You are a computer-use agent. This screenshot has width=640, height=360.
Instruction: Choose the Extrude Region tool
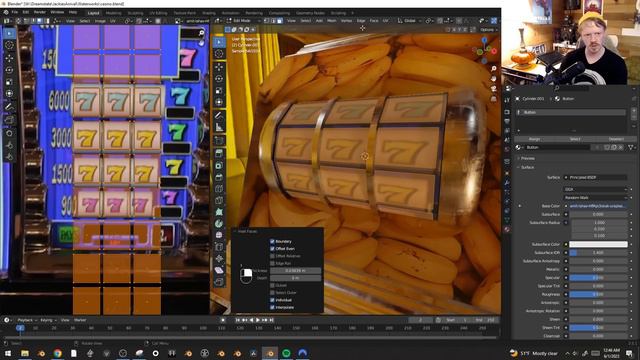[x=219, y=153]
